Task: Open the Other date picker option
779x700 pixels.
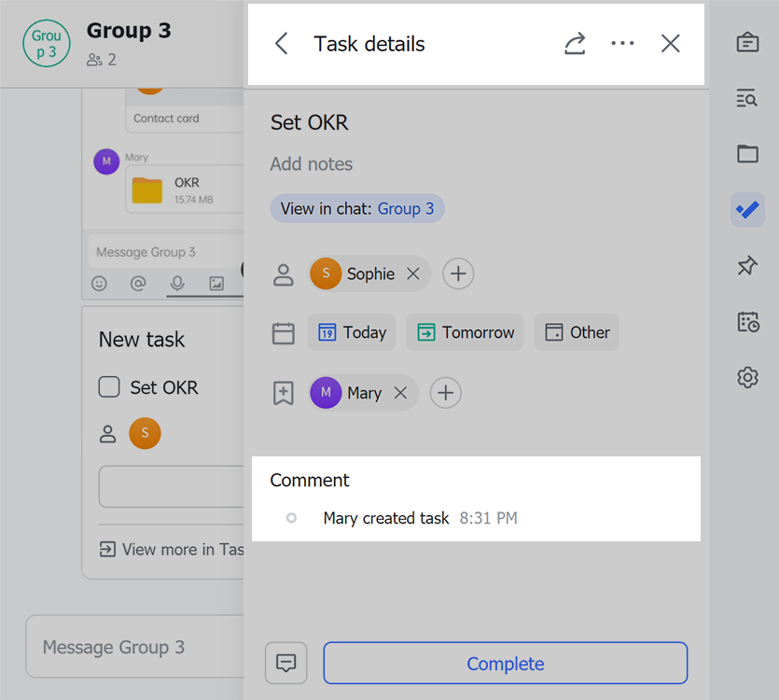Action: tap(577, 331)
